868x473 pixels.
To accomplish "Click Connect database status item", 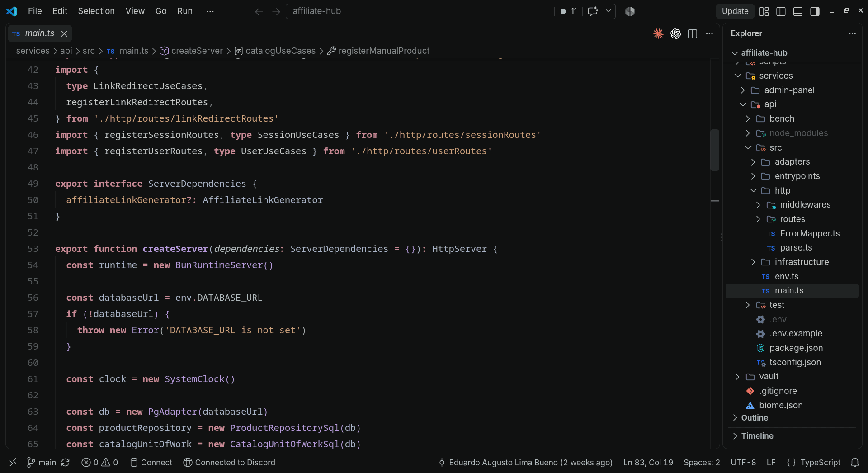I will (151, 462).
